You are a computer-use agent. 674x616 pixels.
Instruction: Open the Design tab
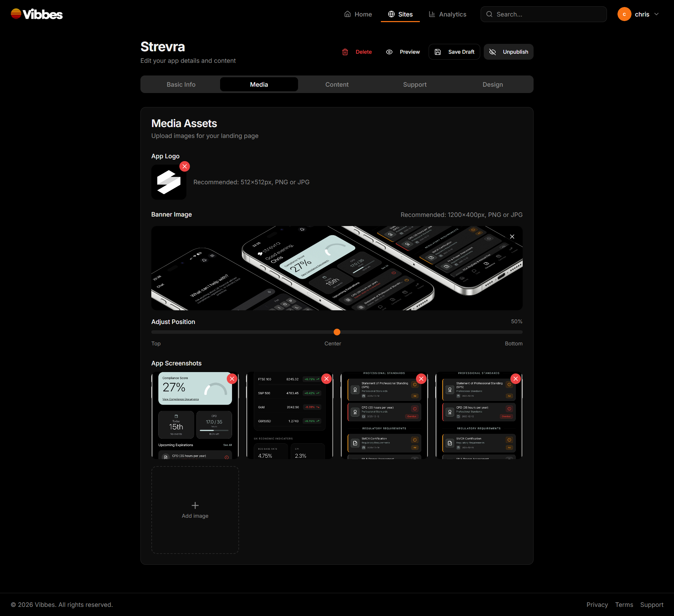[x=493, y=84]
